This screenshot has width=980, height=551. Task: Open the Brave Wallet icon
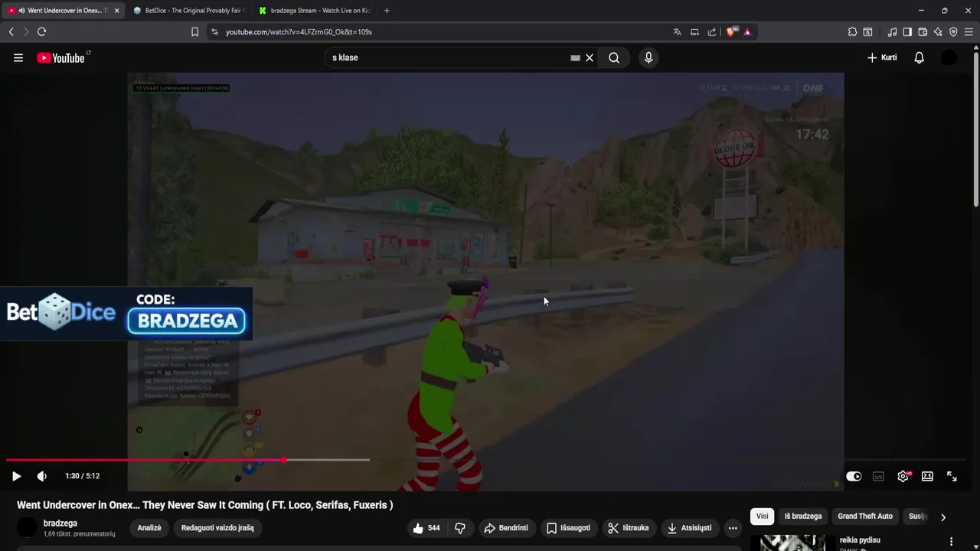[923, 32]
